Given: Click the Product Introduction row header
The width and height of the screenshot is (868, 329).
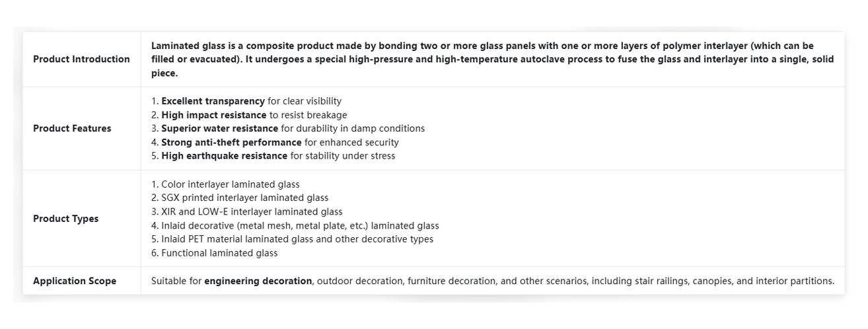Looking at the screenshot, I should (x=81, y=59).
